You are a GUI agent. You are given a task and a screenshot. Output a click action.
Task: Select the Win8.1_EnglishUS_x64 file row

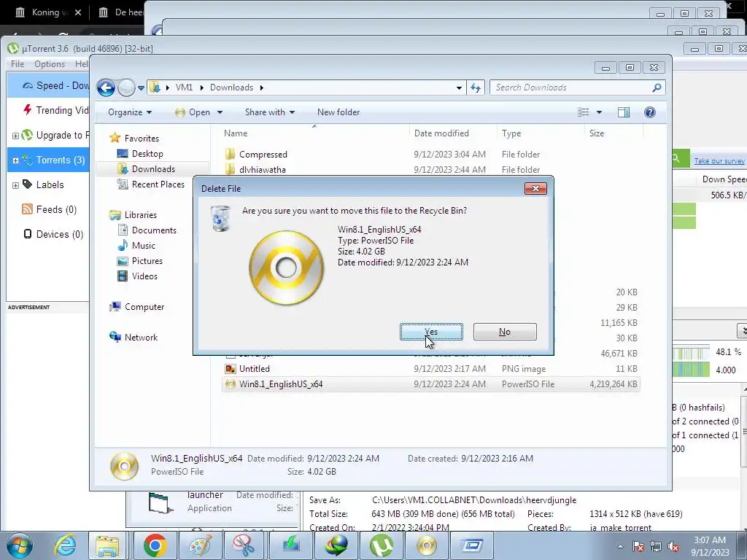point(431,384)
